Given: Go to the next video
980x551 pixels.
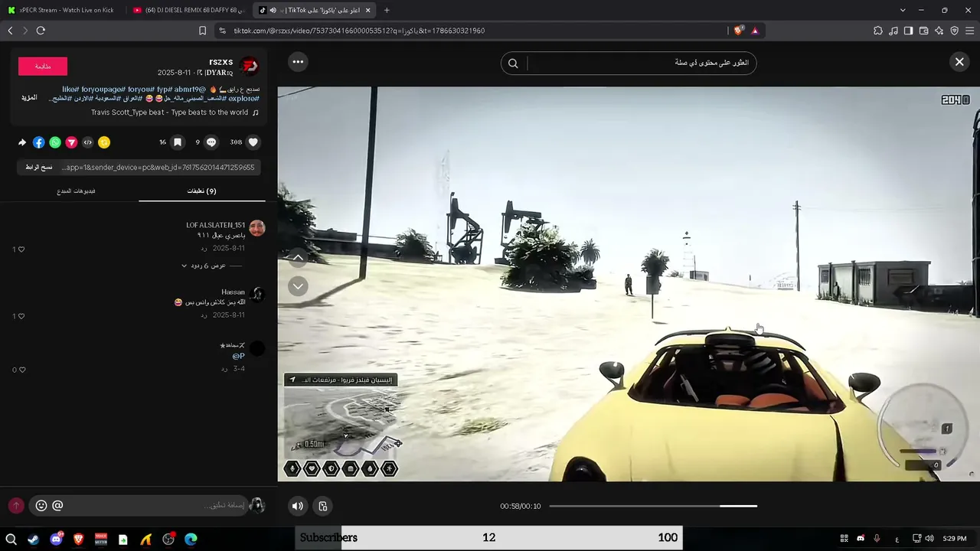Looking at the screenshot, I should point(298,286).
